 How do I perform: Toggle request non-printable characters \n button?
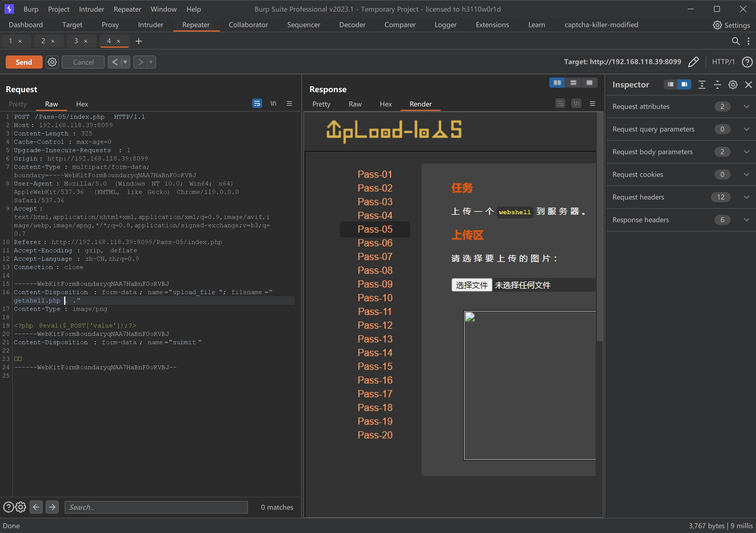click(273, 104)
